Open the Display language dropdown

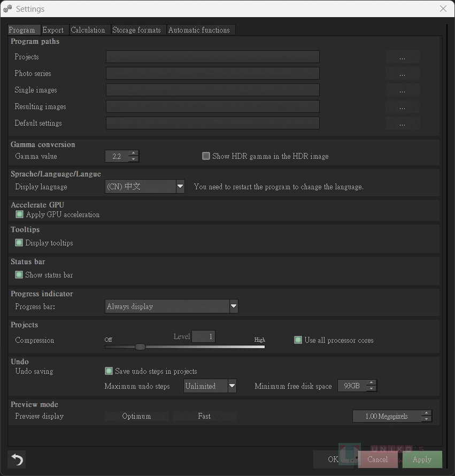click(180, 187)
